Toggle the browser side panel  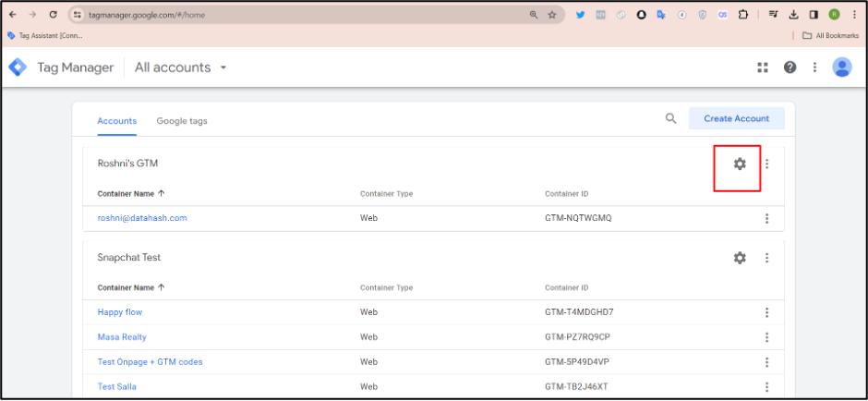point(814,15)
